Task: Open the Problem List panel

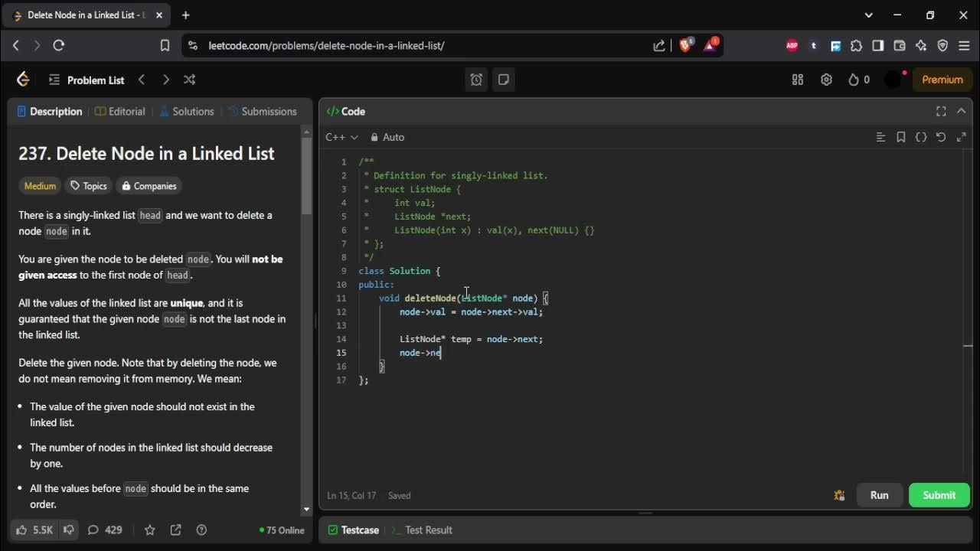Action: point(86,80)
